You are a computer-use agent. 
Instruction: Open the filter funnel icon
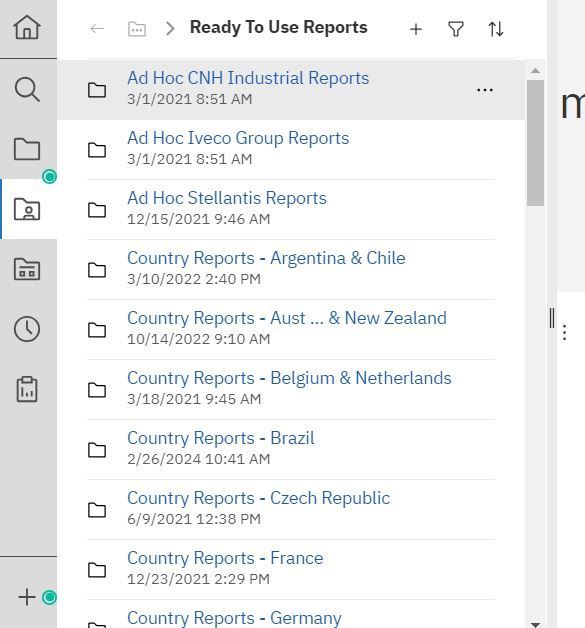tap(456, 29)
